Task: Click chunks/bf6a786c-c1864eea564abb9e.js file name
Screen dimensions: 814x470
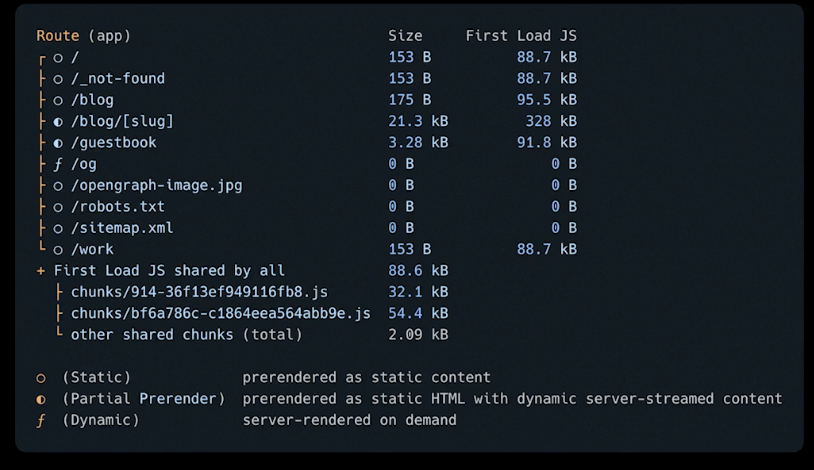Action: coord(221,314)
